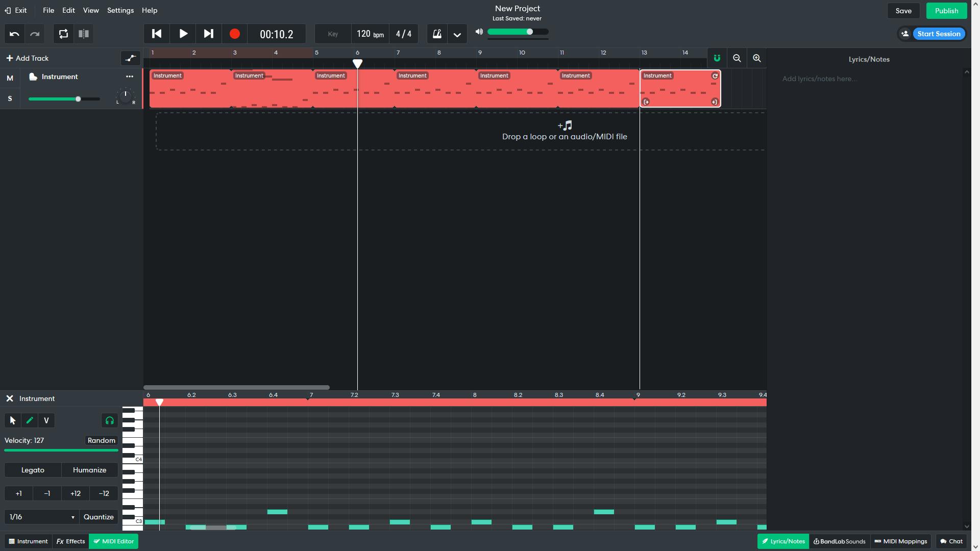The width and height of the screenshot is (980, 551).
Task: Toggle the headphones preview in MIDI editor
Action: pos(109,420)
